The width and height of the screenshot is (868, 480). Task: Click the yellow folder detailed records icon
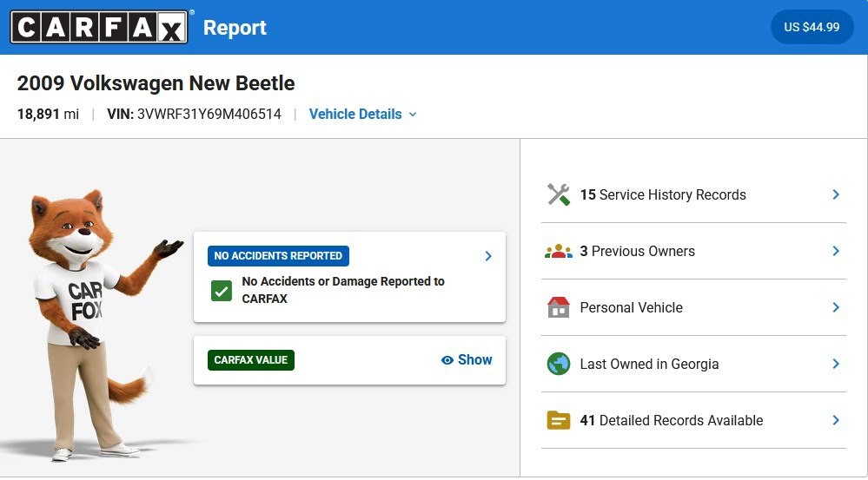[558, 420]
